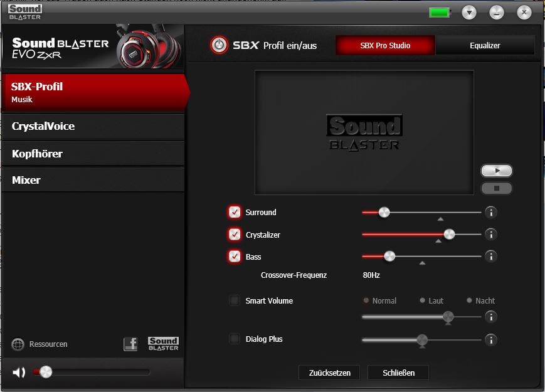The image size is (545, 392).
Task: Play the SBX demo video
Action: (x=496, y=171)
